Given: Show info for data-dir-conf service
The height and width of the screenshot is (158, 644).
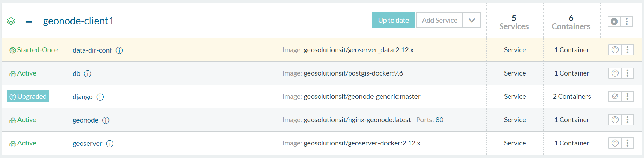Looking at the screenshot, I should point(119,50).
